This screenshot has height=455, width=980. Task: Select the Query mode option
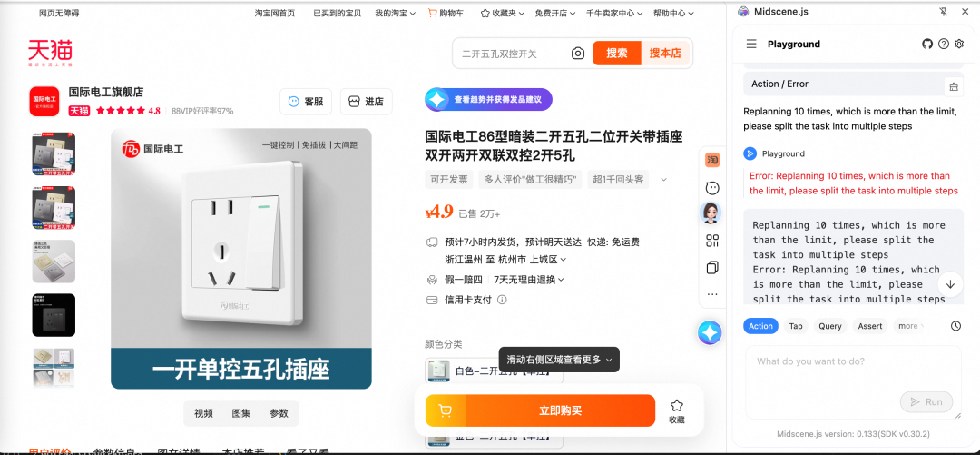click(829, 326)
